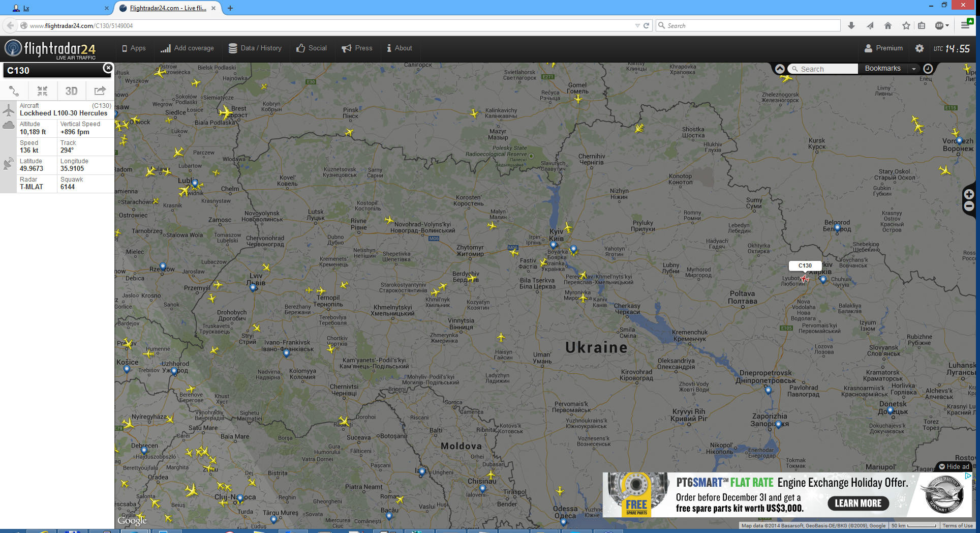Bookmark this page with star icon

906,25
